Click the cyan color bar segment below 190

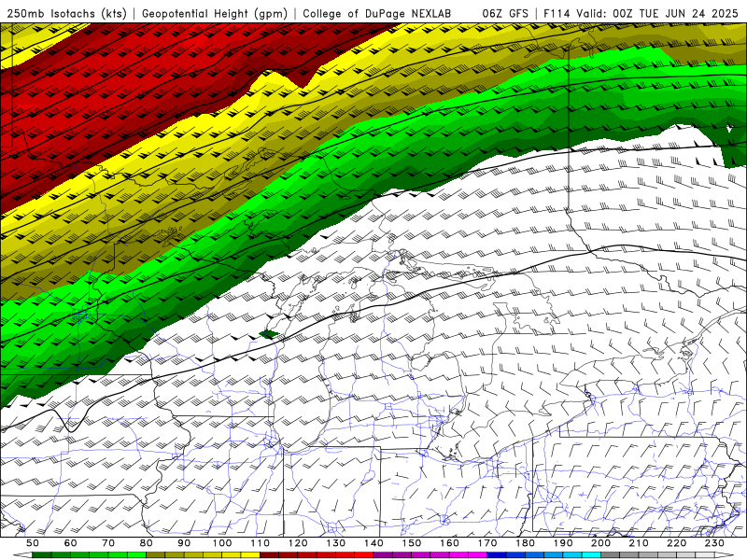[x=572, y=555]
